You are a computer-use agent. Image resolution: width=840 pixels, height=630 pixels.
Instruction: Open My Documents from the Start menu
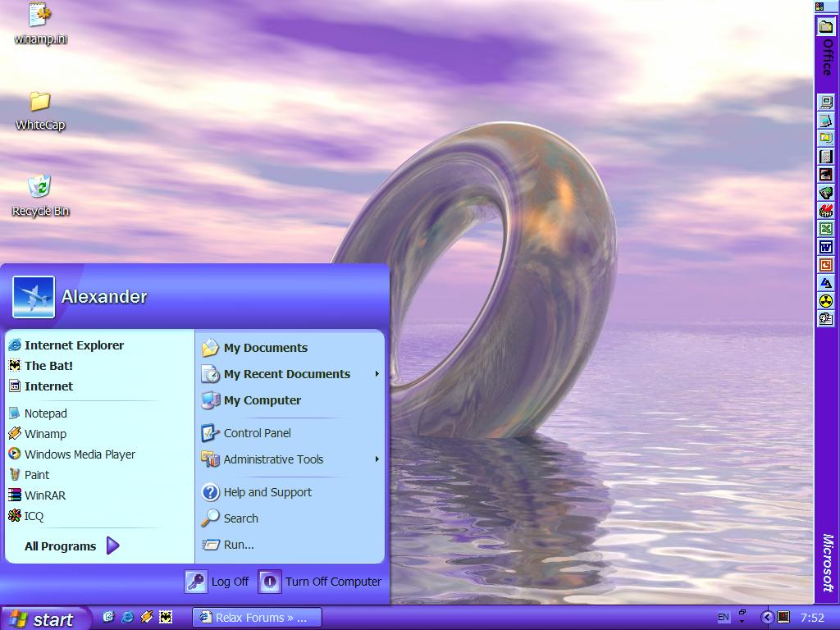[x=254, y=348]
